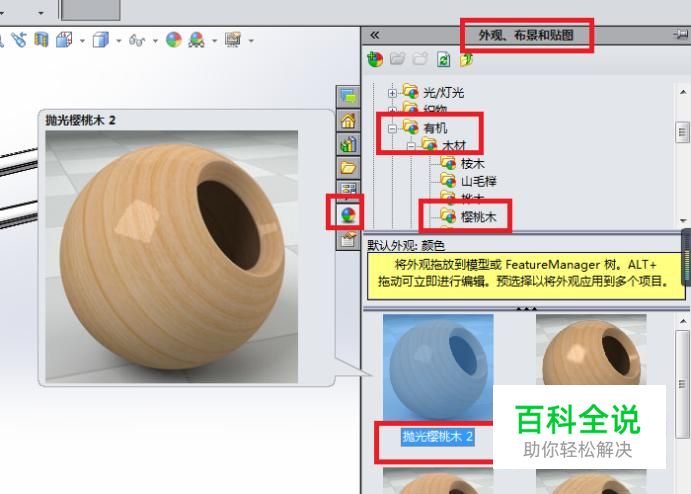Pin the Appearances task pane with pushpin
691x494 pixels.
coord(681,34)
